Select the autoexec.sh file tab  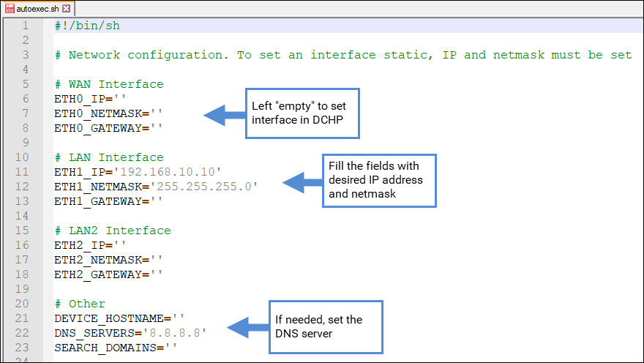click(x=37, y=9)
